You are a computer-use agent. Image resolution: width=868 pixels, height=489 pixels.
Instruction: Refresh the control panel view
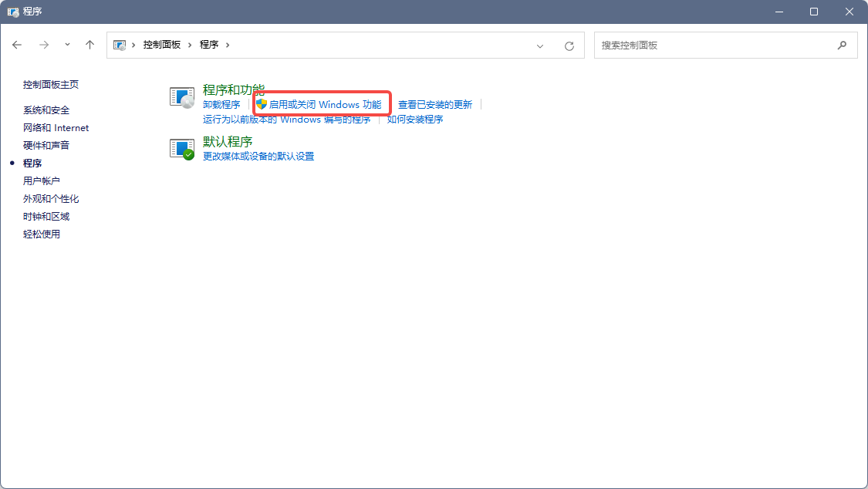569,46
